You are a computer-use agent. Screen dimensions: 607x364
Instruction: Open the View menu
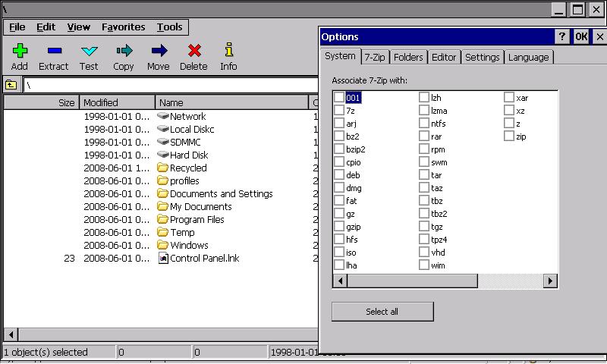[79, 27]
